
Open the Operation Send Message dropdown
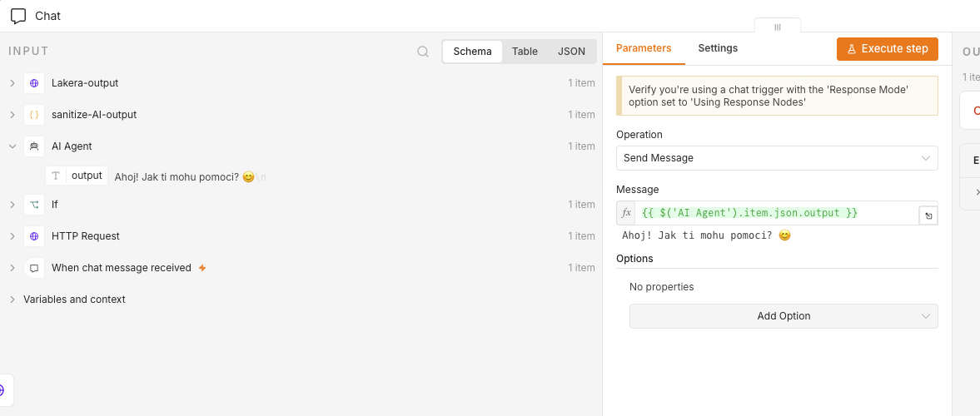(x=777, y=158)
